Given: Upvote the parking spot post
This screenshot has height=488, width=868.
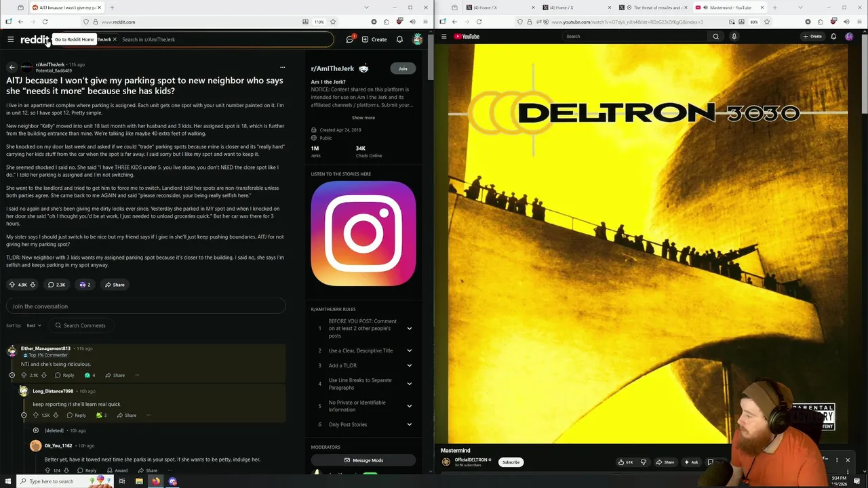Looking at the screenshot, I should pos(12,285).
